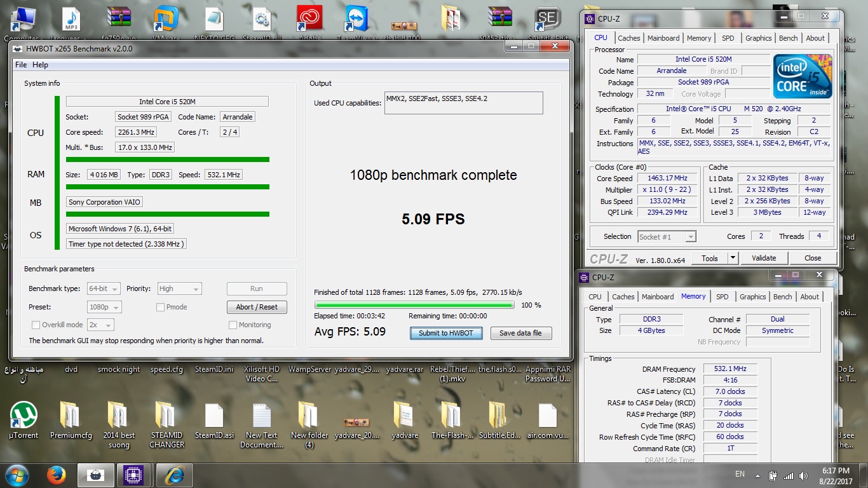Switch to CPU-Z taskbar button
Image resolution: width=868 pixels, height=488 pixels.
133,475
